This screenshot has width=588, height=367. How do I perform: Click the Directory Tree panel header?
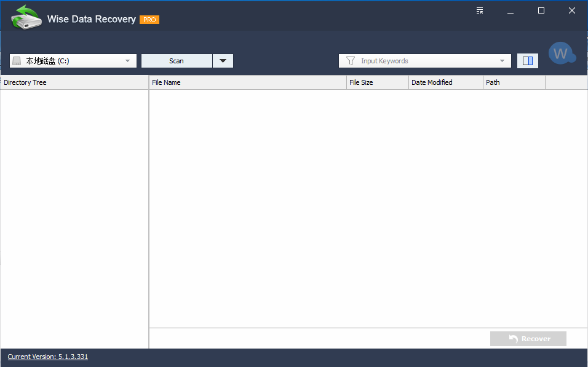click(x=74, y=82)
